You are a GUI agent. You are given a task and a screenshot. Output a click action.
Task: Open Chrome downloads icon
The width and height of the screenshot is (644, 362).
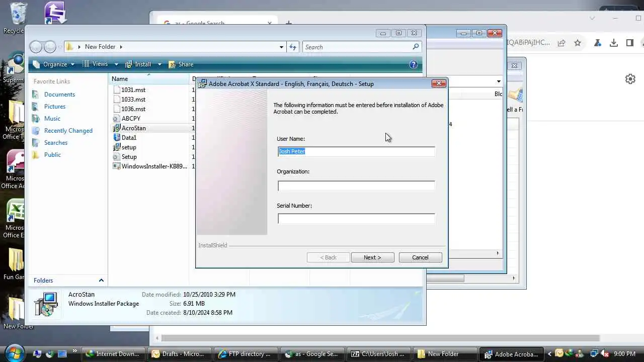614,43
